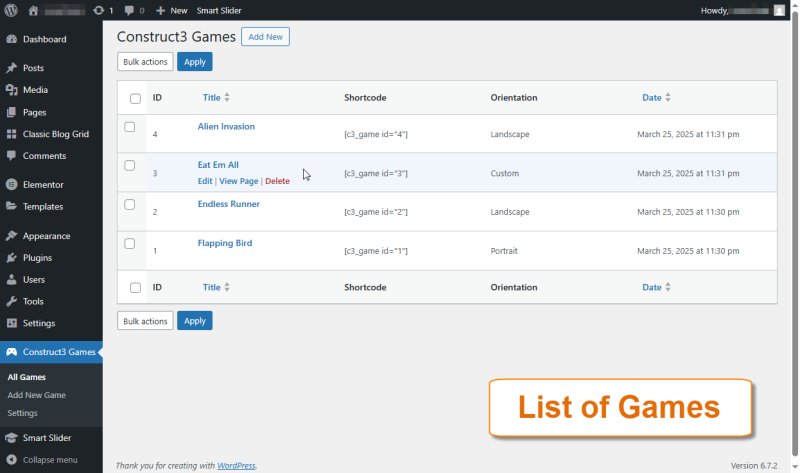Viewport: 800px width, 473px height.
Task: Open the bottom Bulk actions dropdown
Action: pos(145,321)
